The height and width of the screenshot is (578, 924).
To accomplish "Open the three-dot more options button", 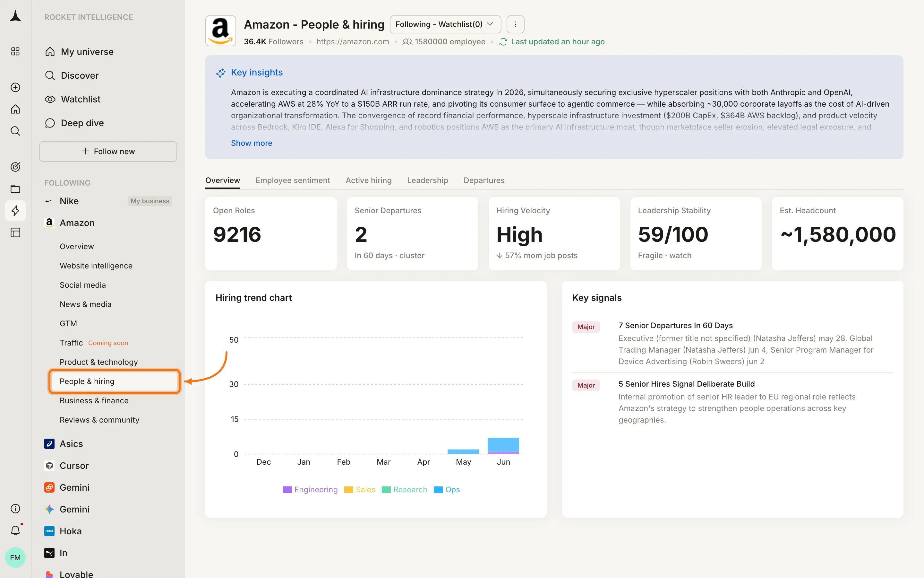I will point(516,24).
